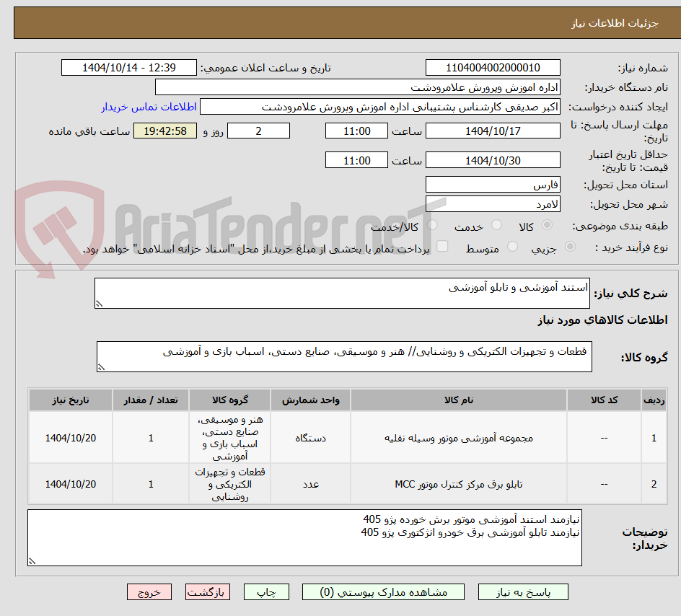Click group cell 'قطعات و تجهیزات الکتریکی و روشنایی'
This screenshot has width=681, height=616.
coord(229,484)
